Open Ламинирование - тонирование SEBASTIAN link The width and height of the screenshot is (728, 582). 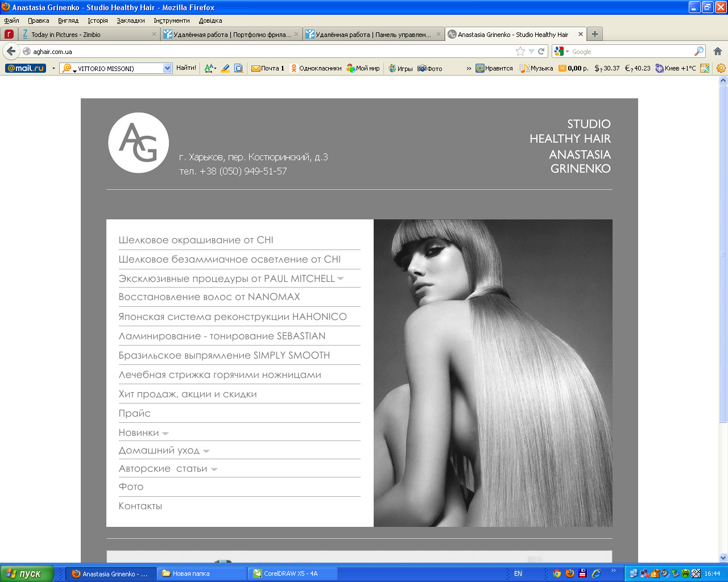[x=222, y=336]
